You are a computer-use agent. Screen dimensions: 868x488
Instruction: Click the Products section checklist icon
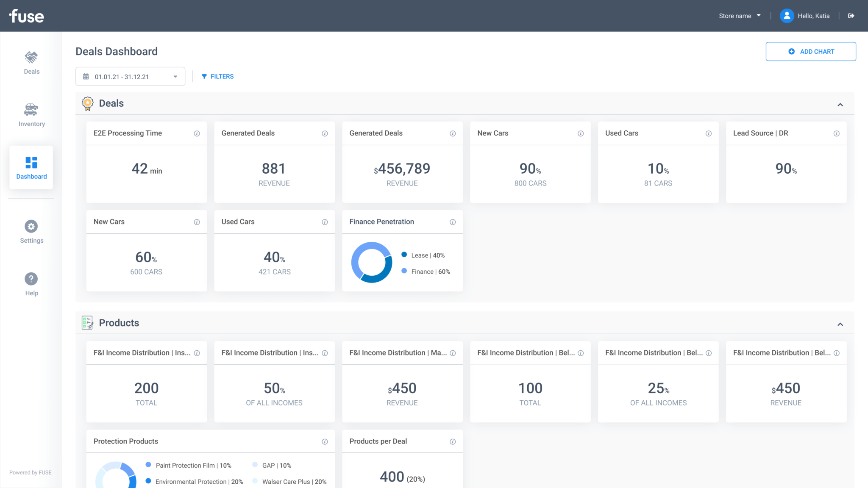tap(87, 323)
